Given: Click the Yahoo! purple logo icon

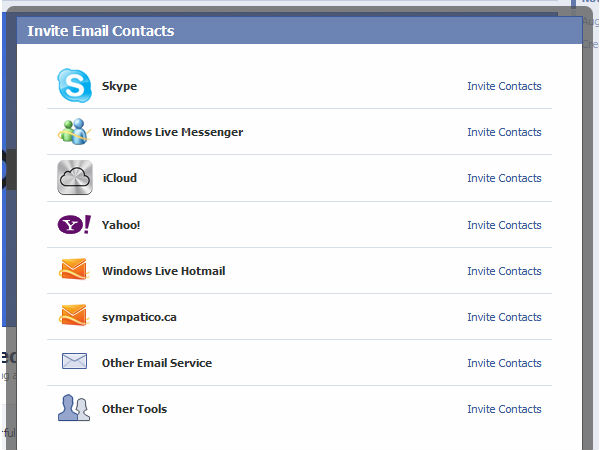Looking at the screenshot, I should coord(74,225).
